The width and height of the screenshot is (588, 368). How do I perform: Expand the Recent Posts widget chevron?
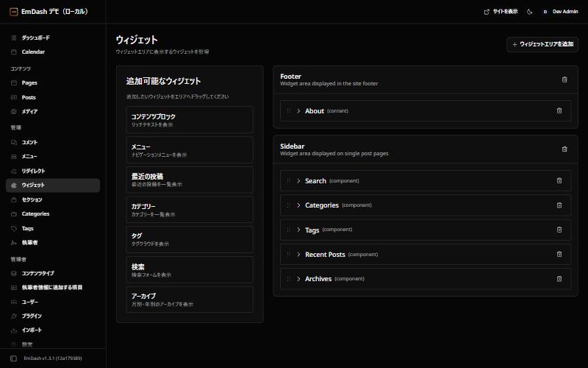tap(298, 254)
